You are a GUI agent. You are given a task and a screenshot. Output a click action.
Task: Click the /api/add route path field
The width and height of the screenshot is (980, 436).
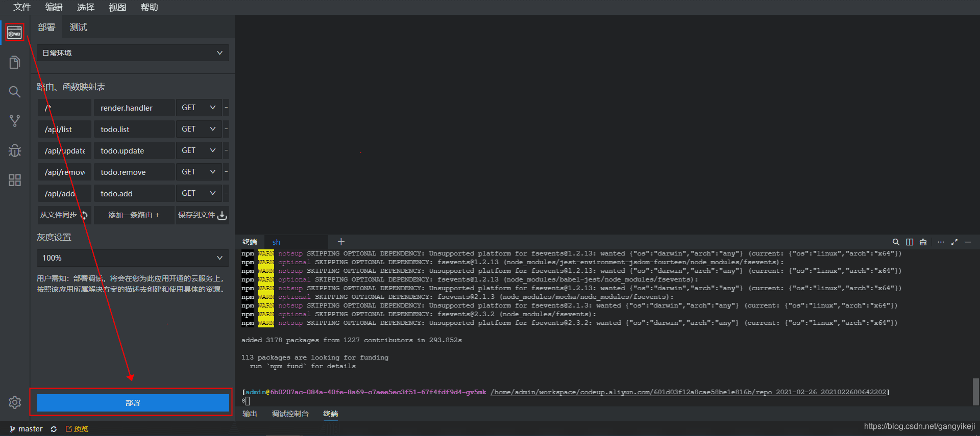(64, 193)
